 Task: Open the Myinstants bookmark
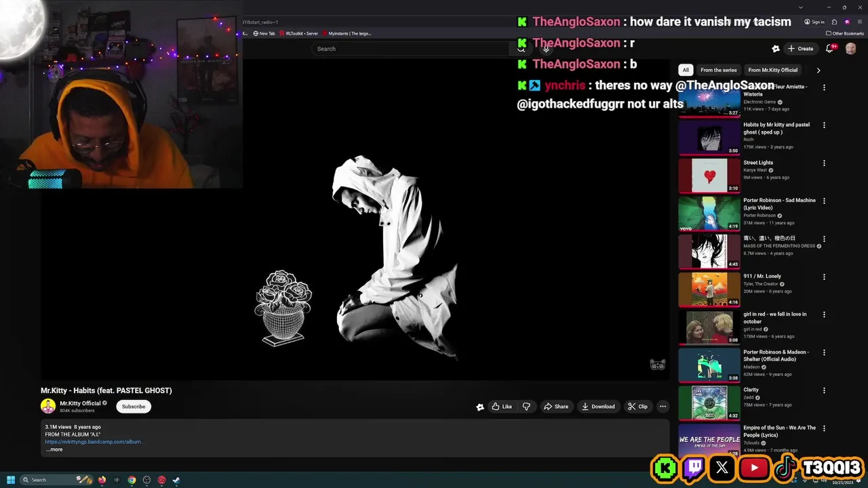347,33
